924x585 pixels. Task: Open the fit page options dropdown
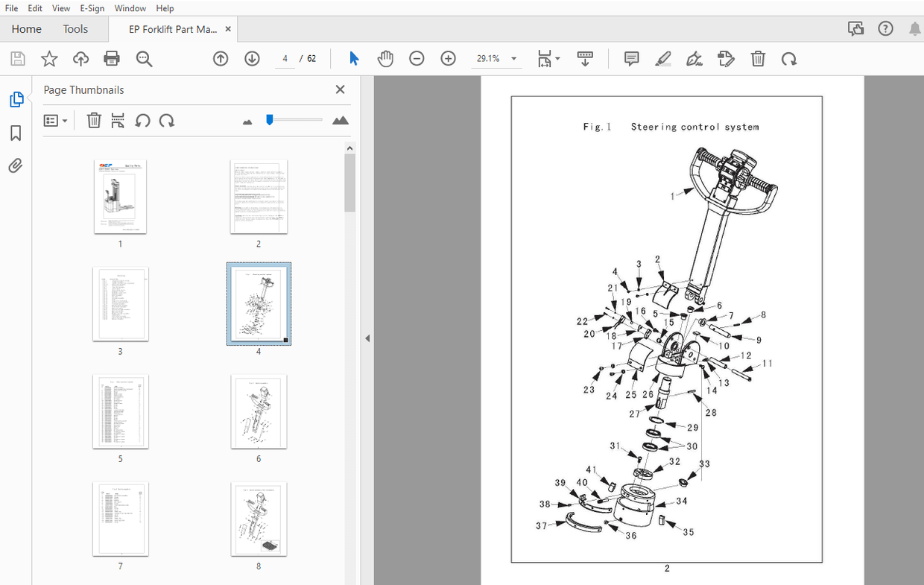[549, 58]
